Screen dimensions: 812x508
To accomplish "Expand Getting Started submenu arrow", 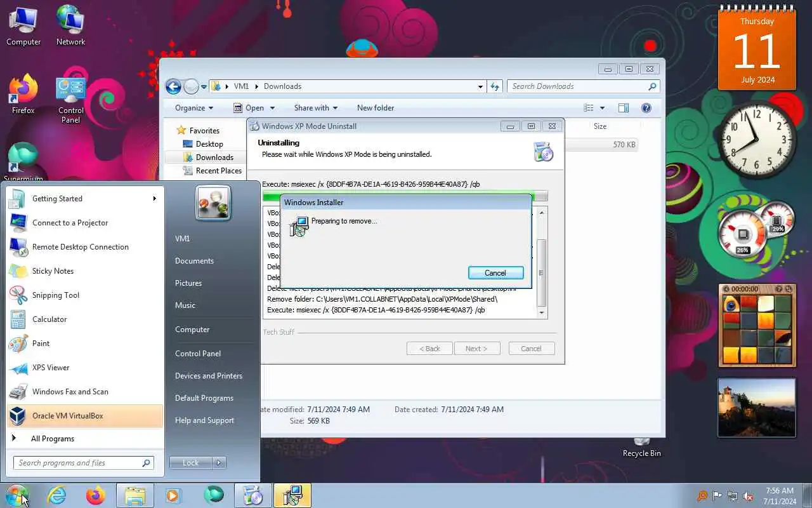I will (154, 199).
